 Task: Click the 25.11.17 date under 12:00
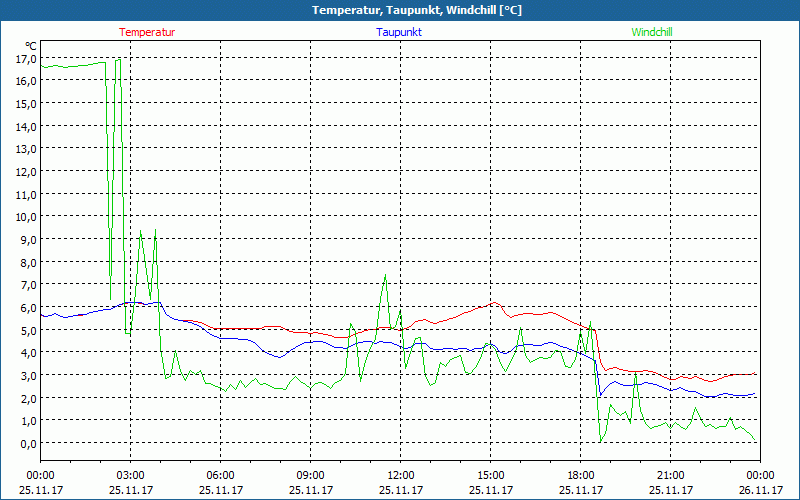[x=401, y=490]
